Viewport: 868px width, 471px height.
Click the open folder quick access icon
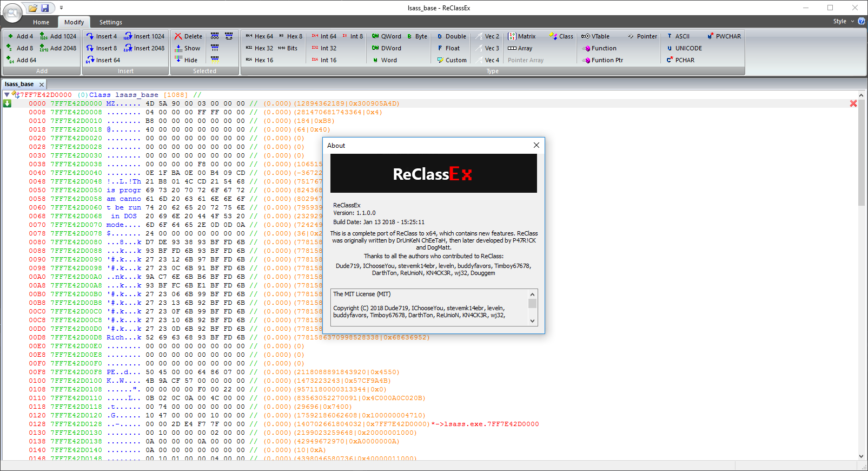pyautogui.click(x=34, y=8)
